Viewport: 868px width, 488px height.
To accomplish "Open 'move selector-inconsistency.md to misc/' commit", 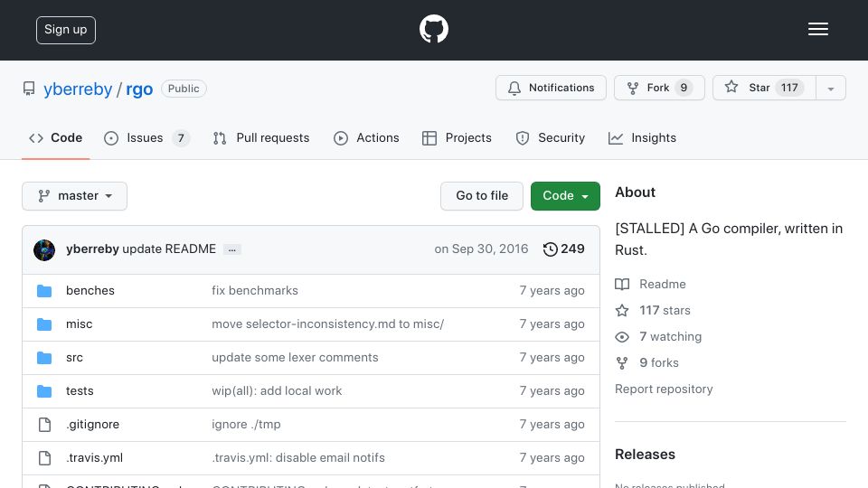I will 327,324.
